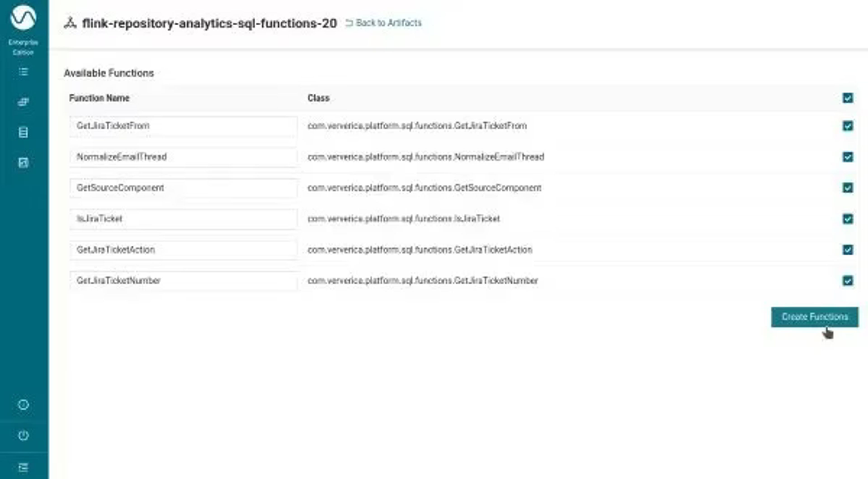This screenshot has width=868, height=479.
Task: Open the stacked layers sidebar icon
Action: coord(23,102)
